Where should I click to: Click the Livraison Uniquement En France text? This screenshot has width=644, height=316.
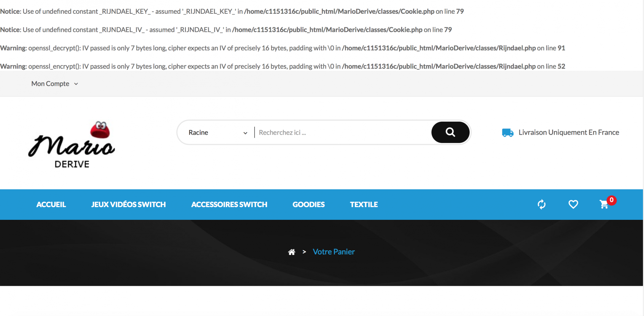[569, 132]
